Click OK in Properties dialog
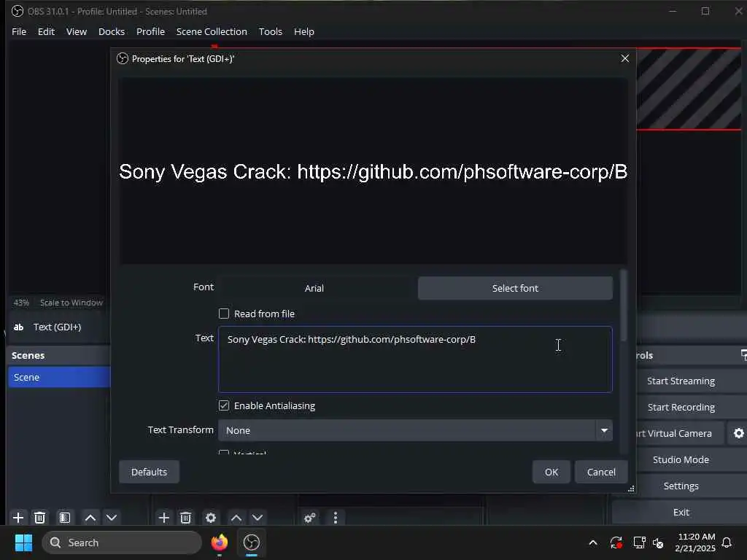Image resolution: width=747 pixels, height=560 pixels. (551, 472)
